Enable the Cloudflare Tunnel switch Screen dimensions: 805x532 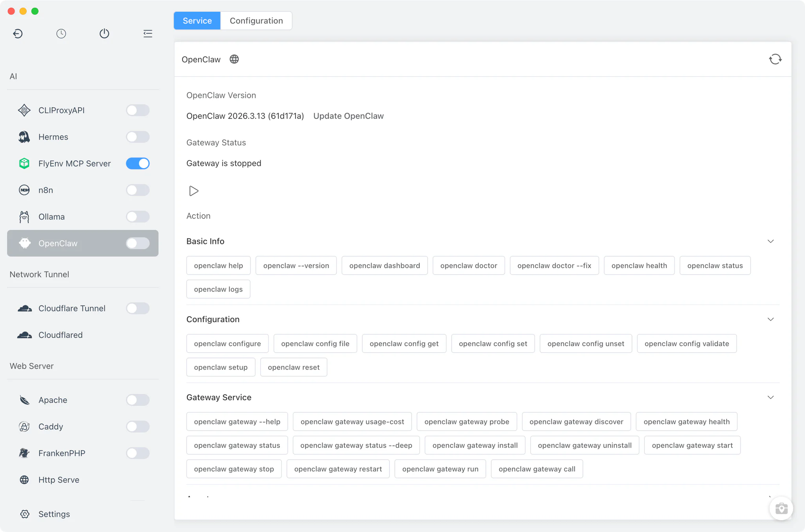(x=138, y=308)
